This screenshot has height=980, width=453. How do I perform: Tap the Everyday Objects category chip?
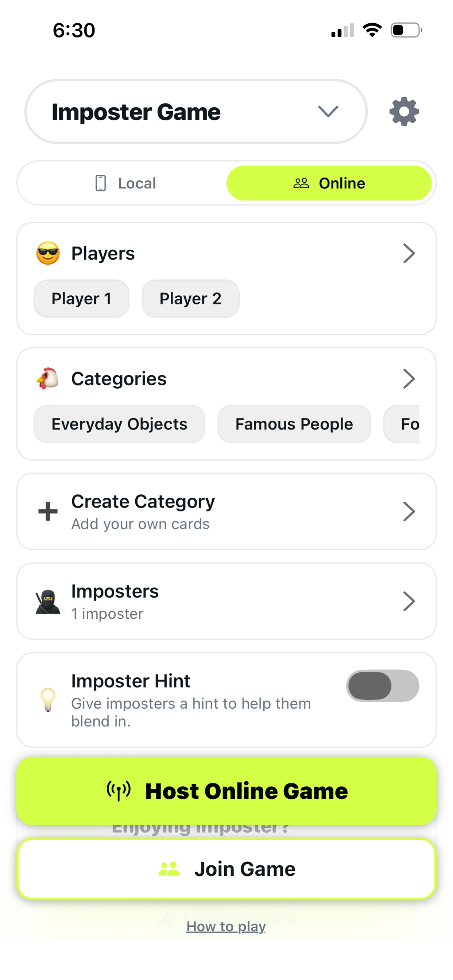[120, 424]
